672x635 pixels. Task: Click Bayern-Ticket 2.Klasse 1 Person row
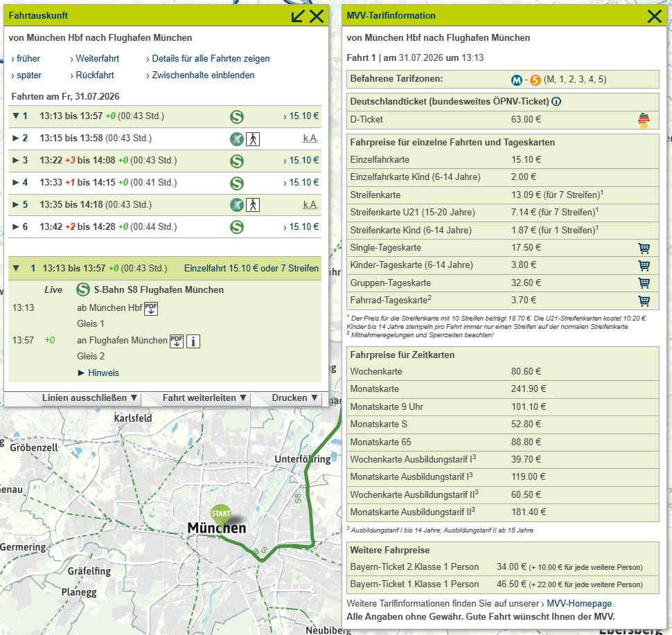(502, 567)
